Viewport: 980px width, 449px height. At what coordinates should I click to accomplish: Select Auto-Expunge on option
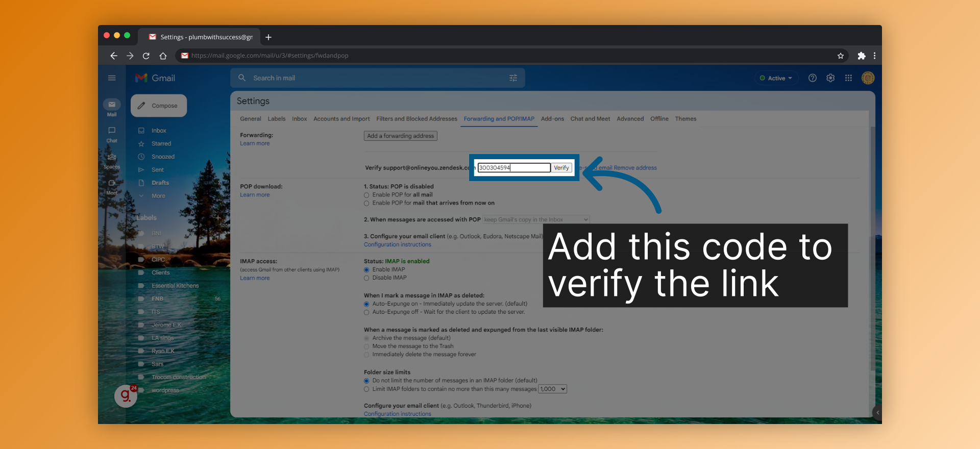[x=366, y=304]
